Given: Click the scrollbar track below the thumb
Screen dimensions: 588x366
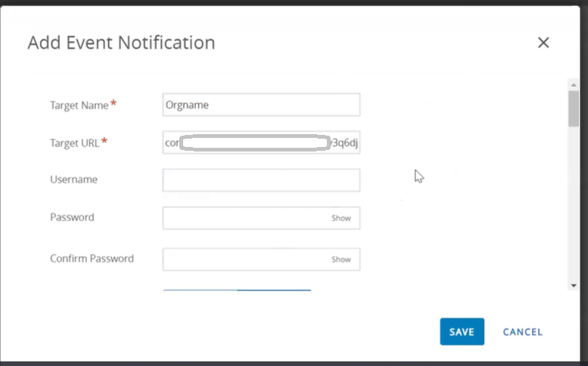Looking at the screenshot, I should point(574,205).
